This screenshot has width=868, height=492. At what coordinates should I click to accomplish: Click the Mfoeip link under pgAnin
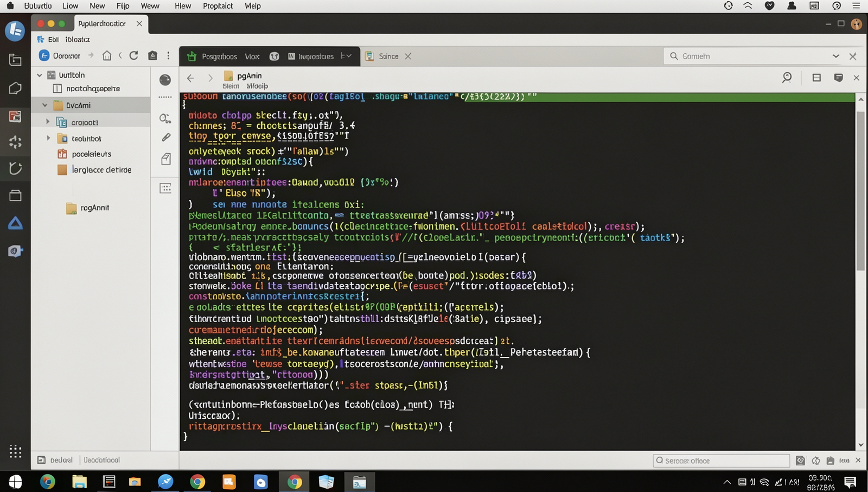pos(257,86)
